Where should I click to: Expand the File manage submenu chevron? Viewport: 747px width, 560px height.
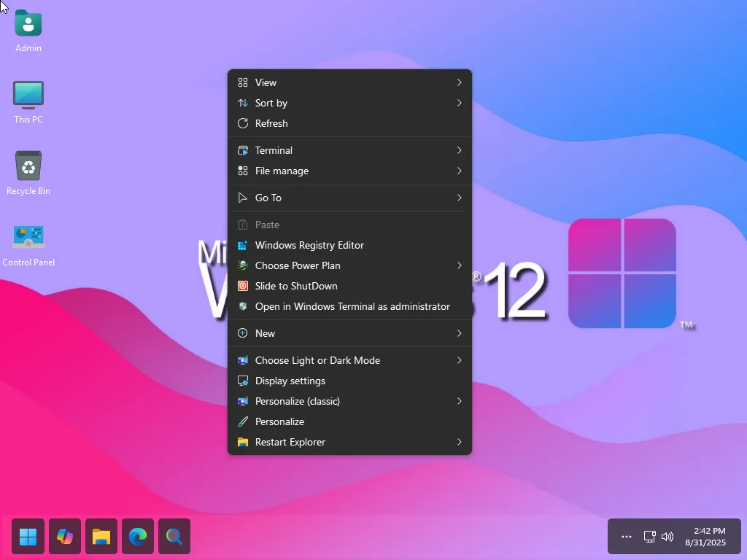click(460, 171)
